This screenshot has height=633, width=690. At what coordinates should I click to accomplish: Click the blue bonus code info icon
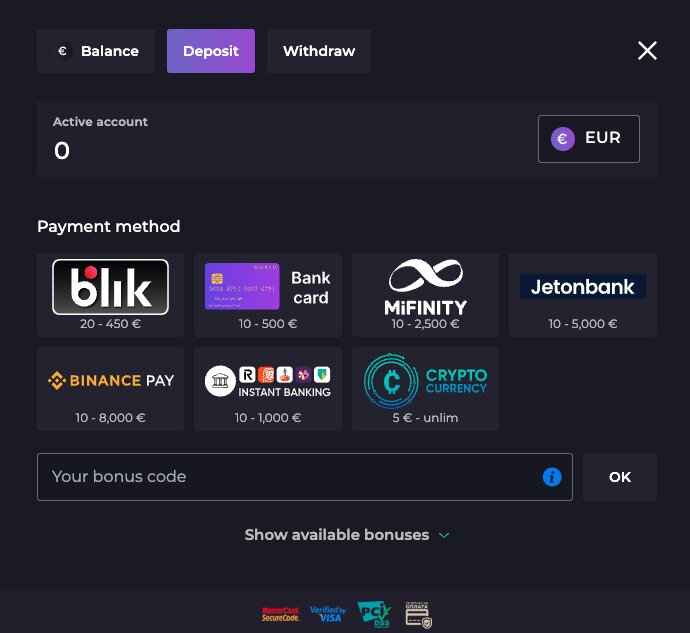[552, 477]
